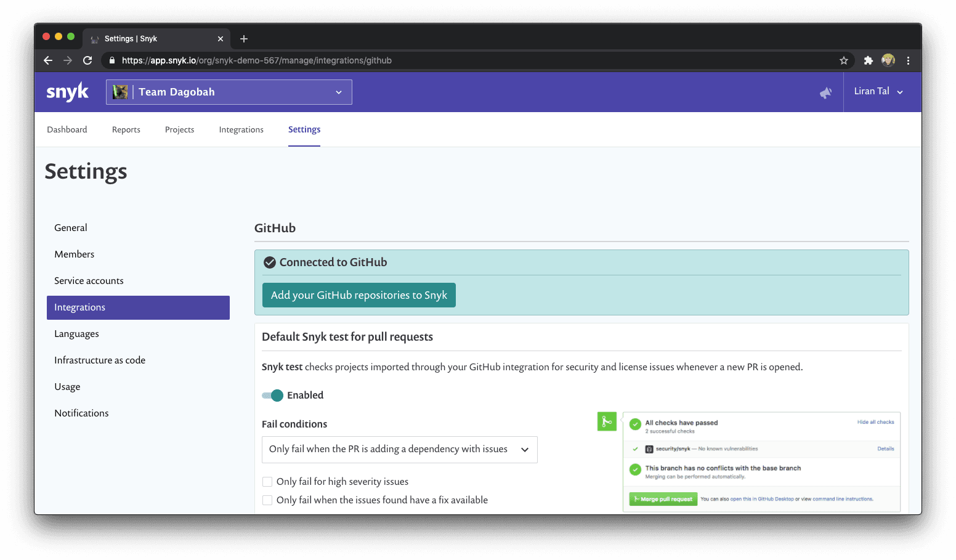The width and height of the screenshot is (956, 560).
Task: Click the site lock icon in address bar
Action: [111, 60]
